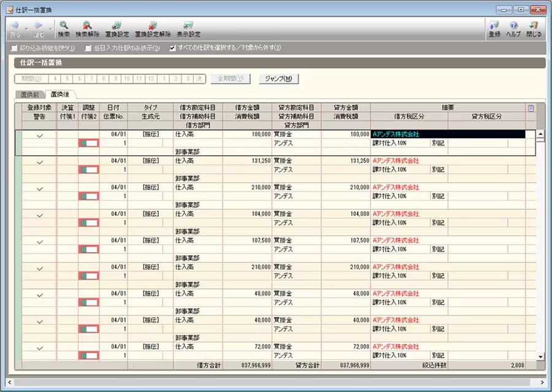This screenshot has height=392, width=552.
Task: Click the 借方勘定科目 column header
Action: pyautogui.click(x=197, y=107)
